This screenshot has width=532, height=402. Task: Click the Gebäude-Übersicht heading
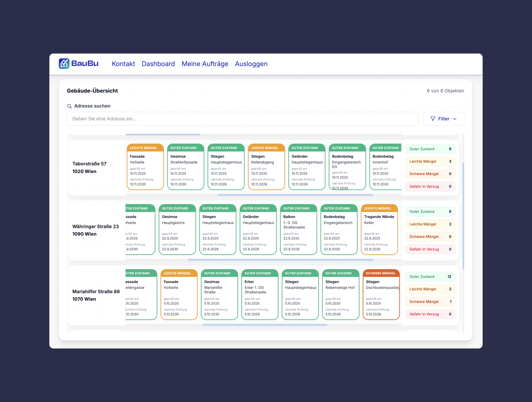(92, 91)
